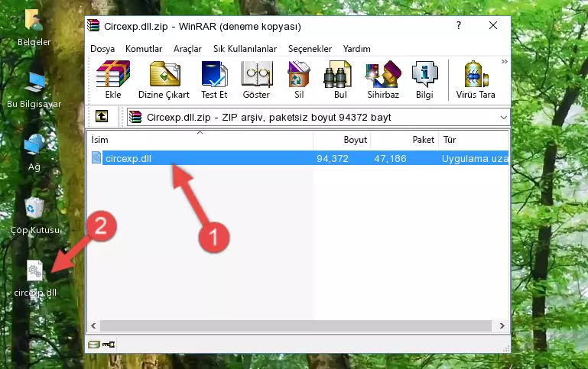Select the Çöp Kutusu recycle bin
Image resolution: width=588 pixels, height=369 pixels.
click(x=34, y=215)
